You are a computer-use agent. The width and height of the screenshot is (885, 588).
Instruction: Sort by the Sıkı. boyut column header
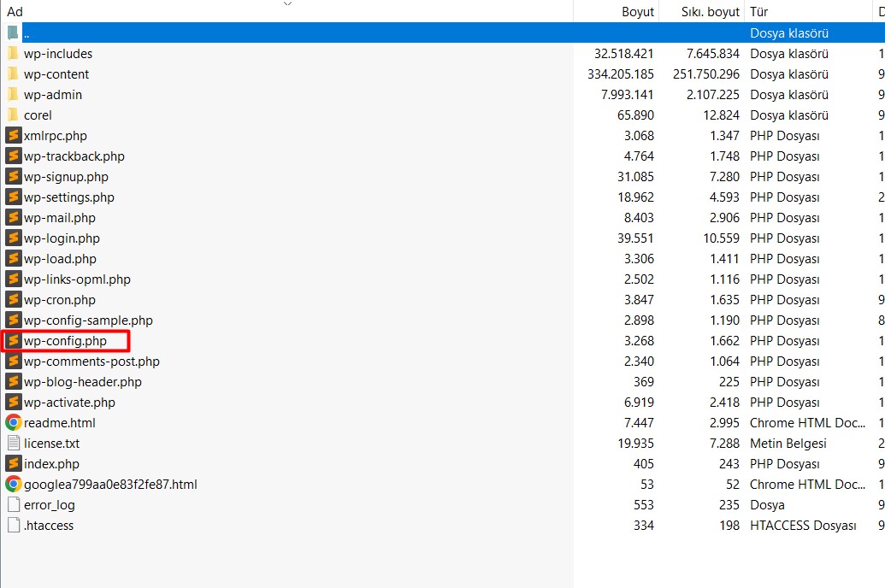(710, 12)
